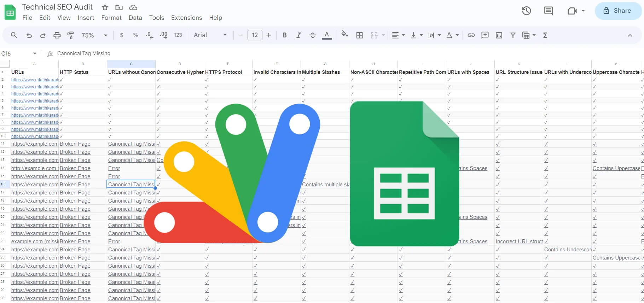Image resolution: width=644 pixels, height=303 pixels.
Task: Open the comments panel icon
Action: pos(548,11)
